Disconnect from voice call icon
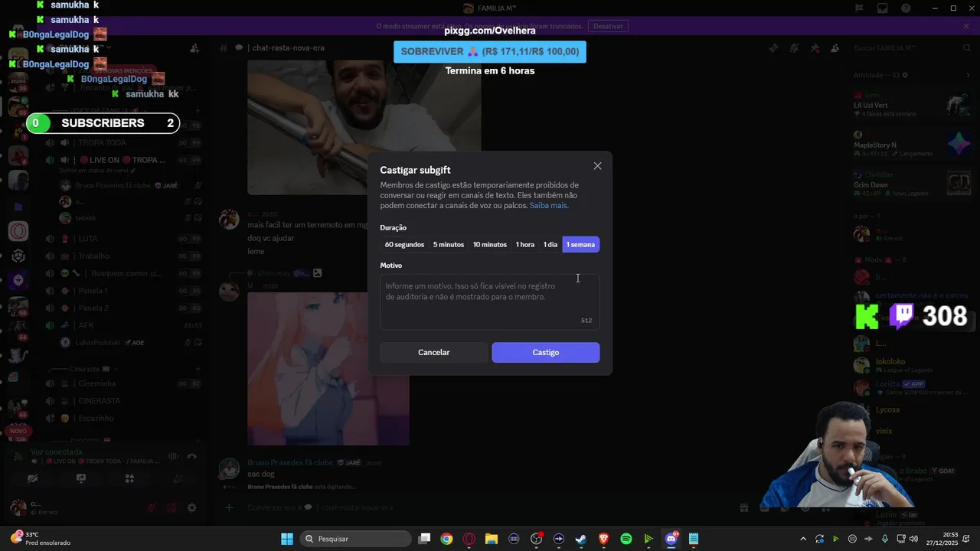The image size is (980, 551). (191, 457)
